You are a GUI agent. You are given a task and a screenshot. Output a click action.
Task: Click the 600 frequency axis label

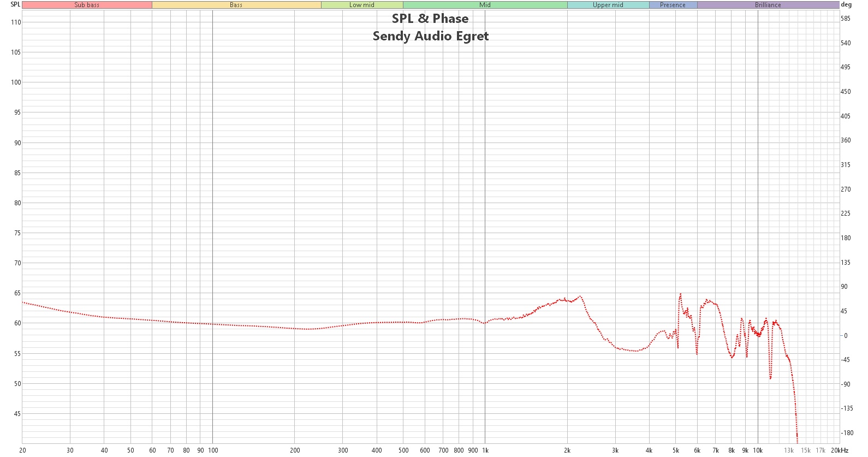425,450
